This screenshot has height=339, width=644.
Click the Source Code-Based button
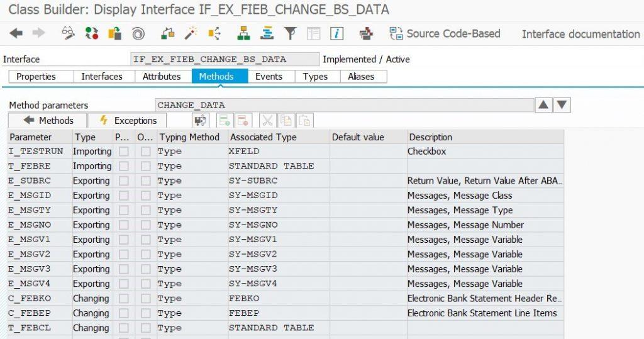[445, 33]
